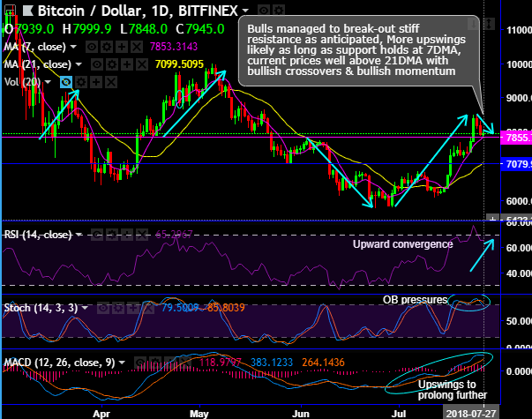Click the Apr label on time axis

click(x=101, y=414)
